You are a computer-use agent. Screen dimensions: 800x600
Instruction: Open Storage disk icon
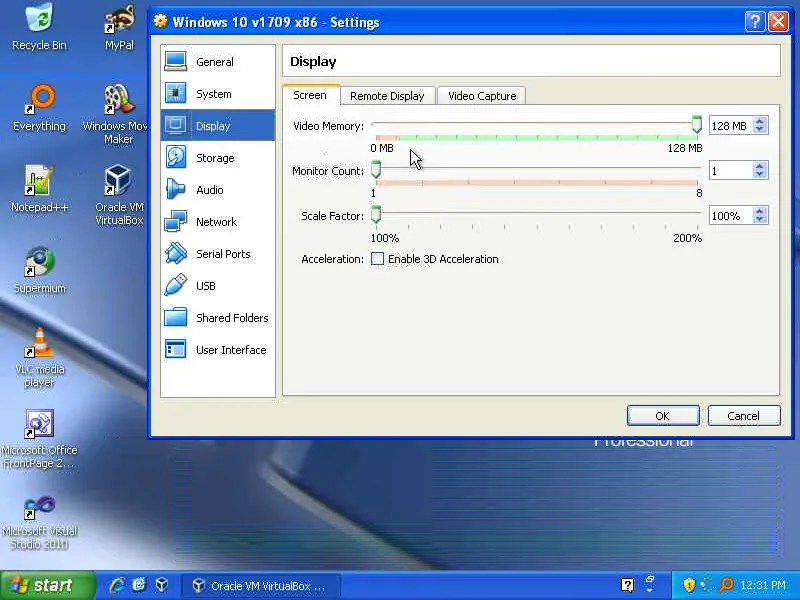[x=176, y=157]
